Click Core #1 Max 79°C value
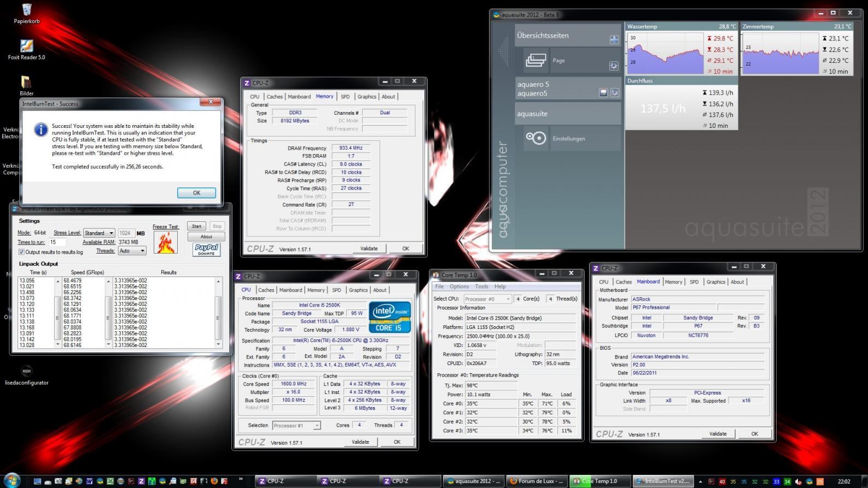 [547, 413]
